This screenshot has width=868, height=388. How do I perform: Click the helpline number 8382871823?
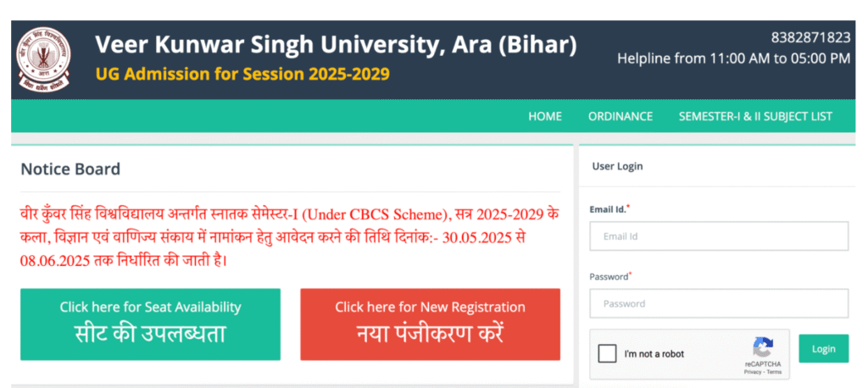pos(810,37)
